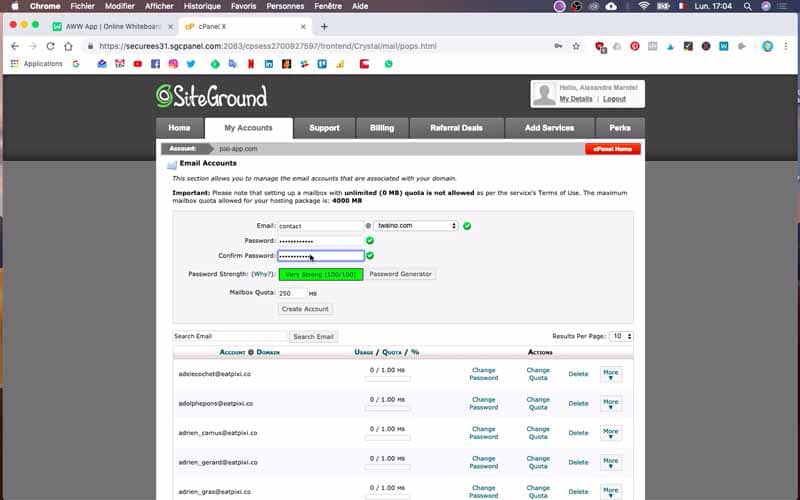The width and height of the screenshot is (800, 500).
Task: Click the Search Email text field
Action: pyautogui.click(x=230, y=336)
